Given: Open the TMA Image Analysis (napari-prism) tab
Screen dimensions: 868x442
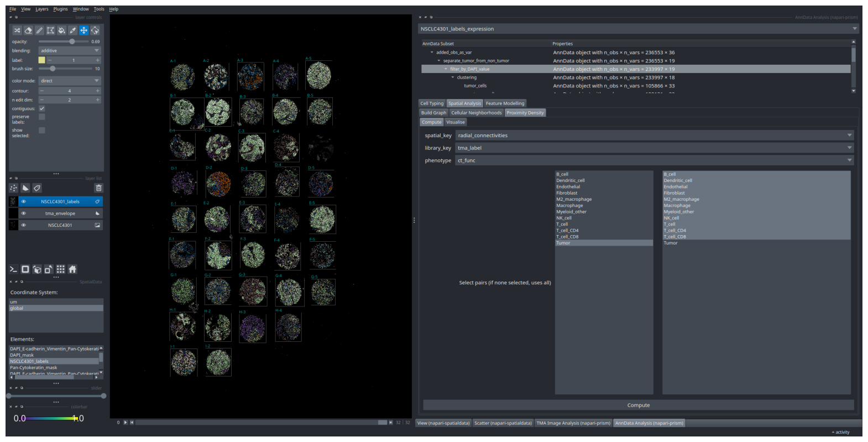Looking at the screenshot, I should [x=573, y=423].
